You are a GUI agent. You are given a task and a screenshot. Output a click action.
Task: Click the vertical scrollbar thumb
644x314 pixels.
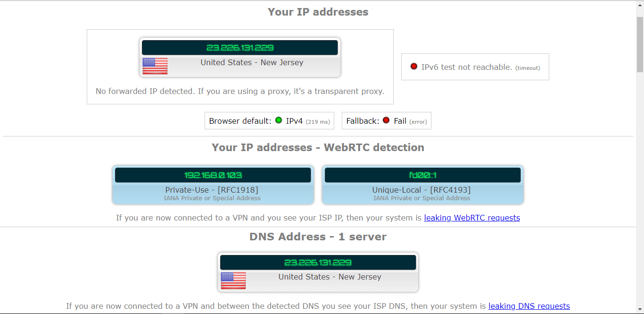tap(640, 44)
